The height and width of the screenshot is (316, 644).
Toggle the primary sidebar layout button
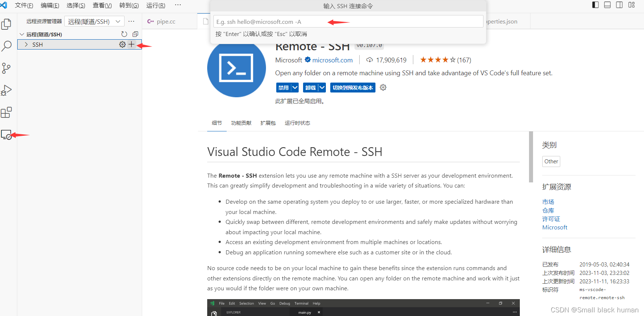point(596,5)
